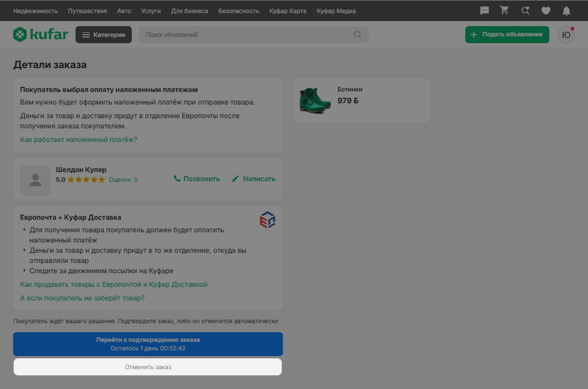Viewport: 588px width, 389px height.
Task: Open notifications bell icon
Action: 566,11
